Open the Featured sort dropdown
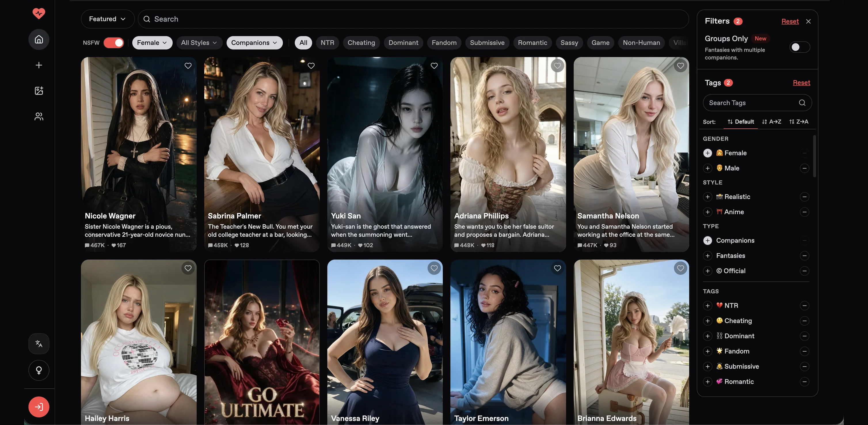This screenshot has width=868, height=425. [107, 19]
